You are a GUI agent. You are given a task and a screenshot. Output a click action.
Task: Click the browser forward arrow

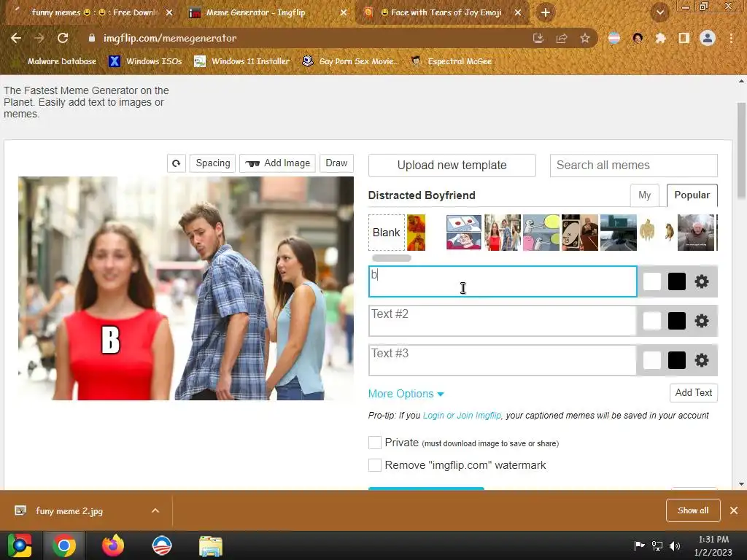point(39,38)
